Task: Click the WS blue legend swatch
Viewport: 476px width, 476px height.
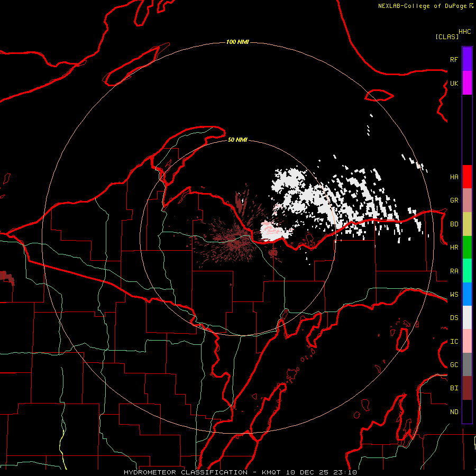Action: (x=467, y=294)
